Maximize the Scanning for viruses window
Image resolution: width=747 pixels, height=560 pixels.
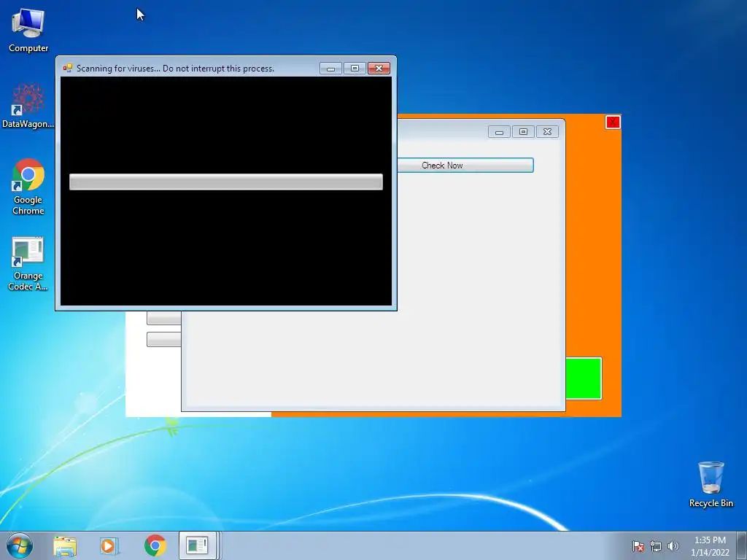(355, 69)
